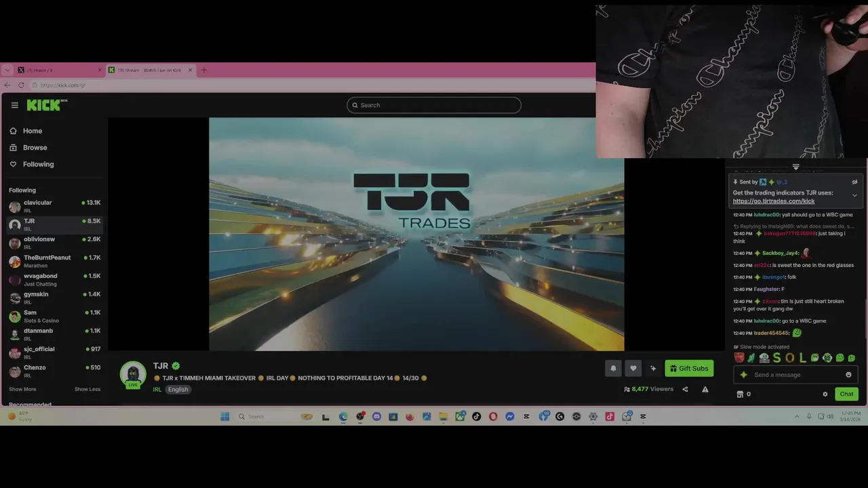This screenshot has width=868, height=488.
Task: Open a new browser tab with plus
Action: [x=203, y=70]
